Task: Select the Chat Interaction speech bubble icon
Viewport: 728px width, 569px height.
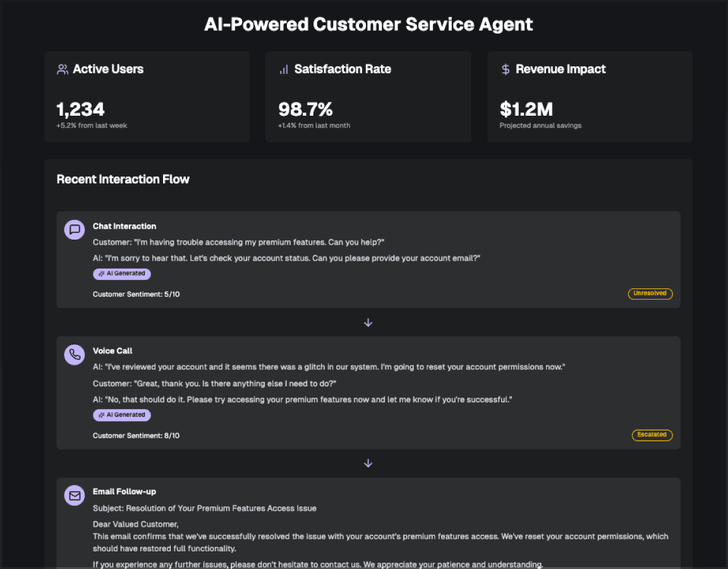Action: pyautogui.click(x=75, y=229)
